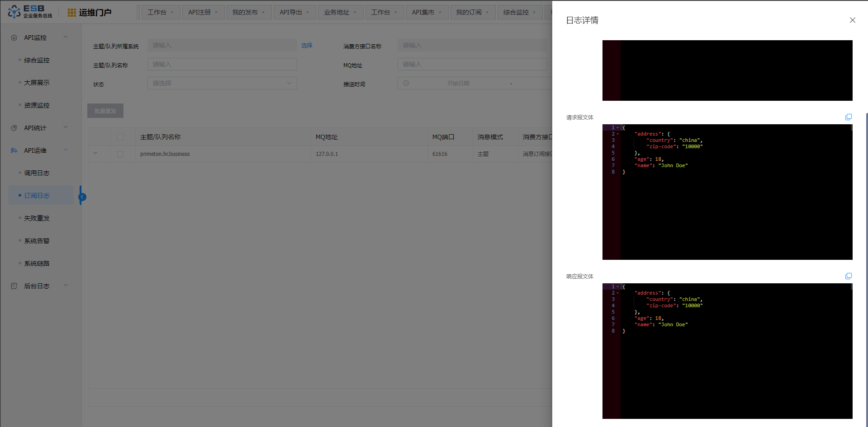Click the ESB logo icon

14,12
